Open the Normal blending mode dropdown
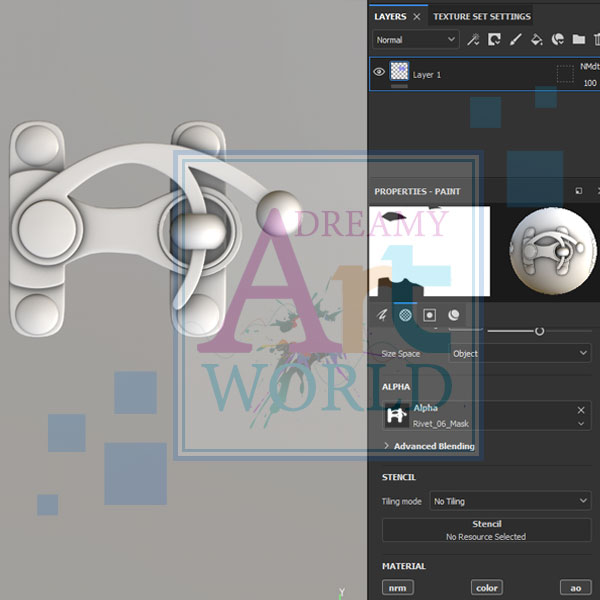 (x=415, y=40)
